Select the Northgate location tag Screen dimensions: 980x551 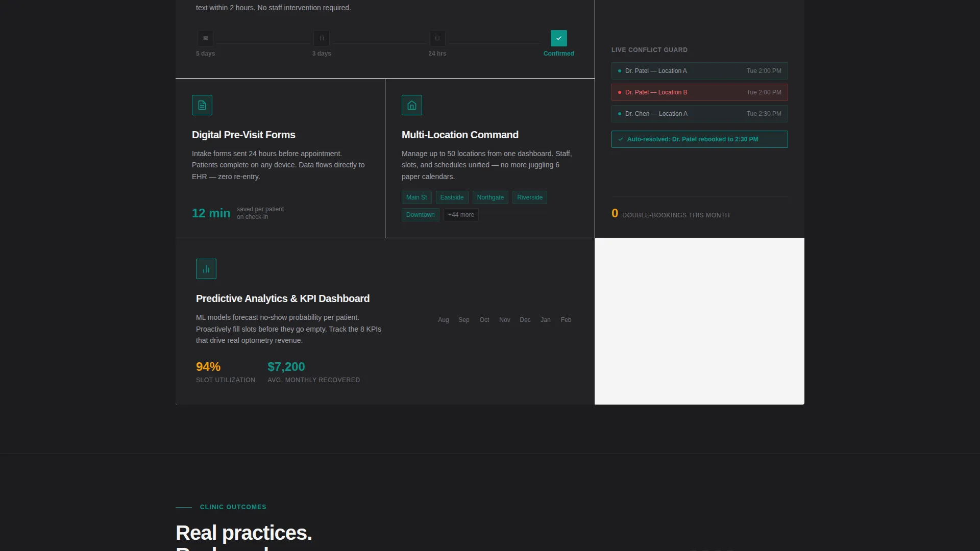click(491, 197)
